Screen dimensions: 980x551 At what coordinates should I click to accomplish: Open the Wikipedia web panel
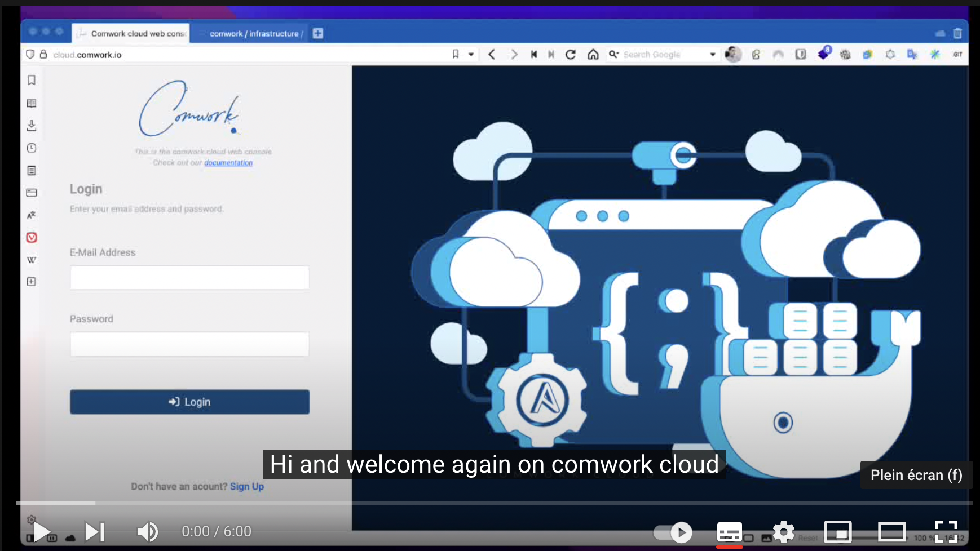click(32, 260)
